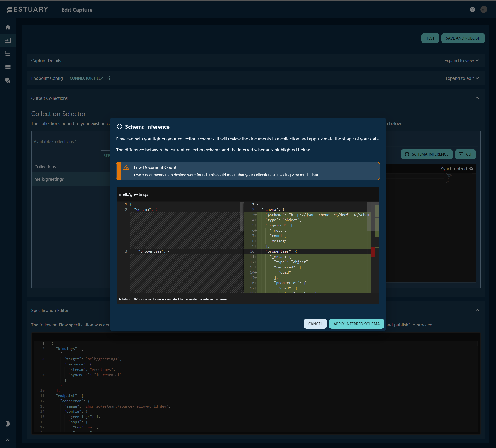Click the red marker in diff overview ruler
496x448 pixels.
(x=373, y=252)
